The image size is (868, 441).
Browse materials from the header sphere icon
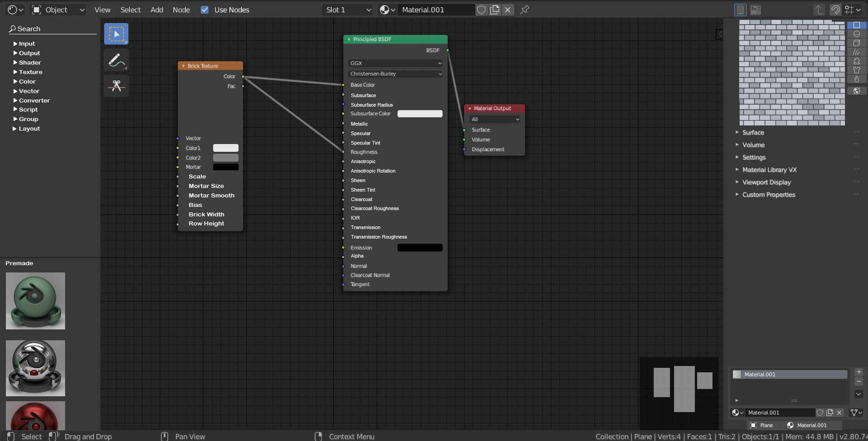(387, 9)
